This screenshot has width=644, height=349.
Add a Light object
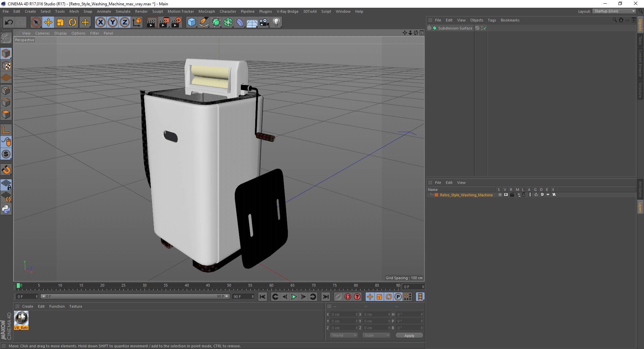click(276, 22)
